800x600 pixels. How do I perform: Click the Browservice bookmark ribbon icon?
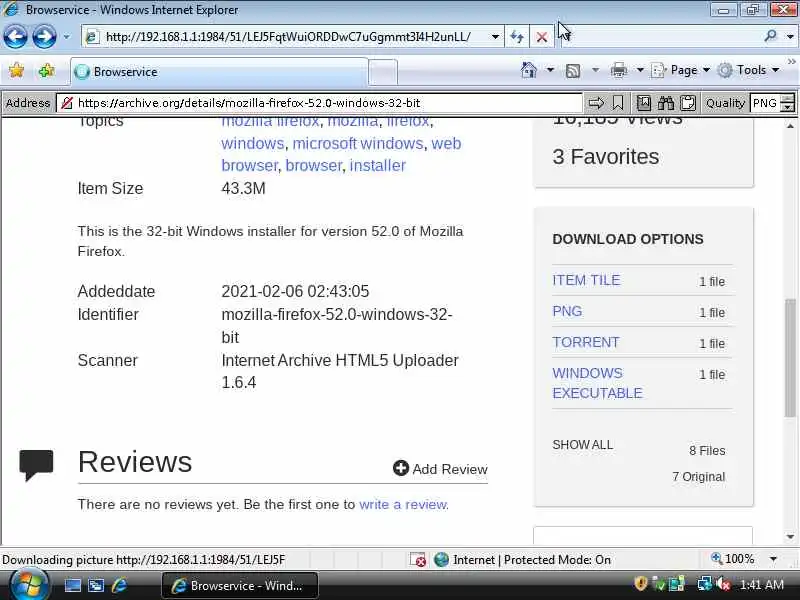point(618,103)
